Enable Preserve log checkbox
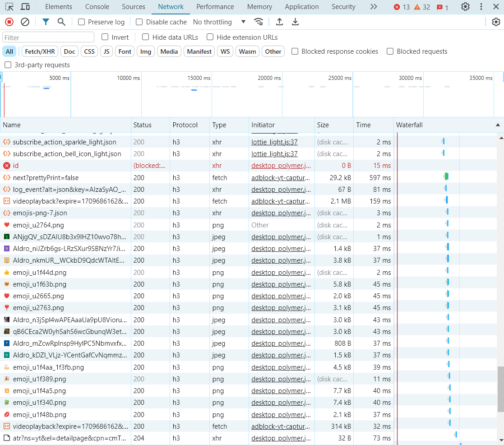The image size is (504, 445). click(x=82, y=22)
